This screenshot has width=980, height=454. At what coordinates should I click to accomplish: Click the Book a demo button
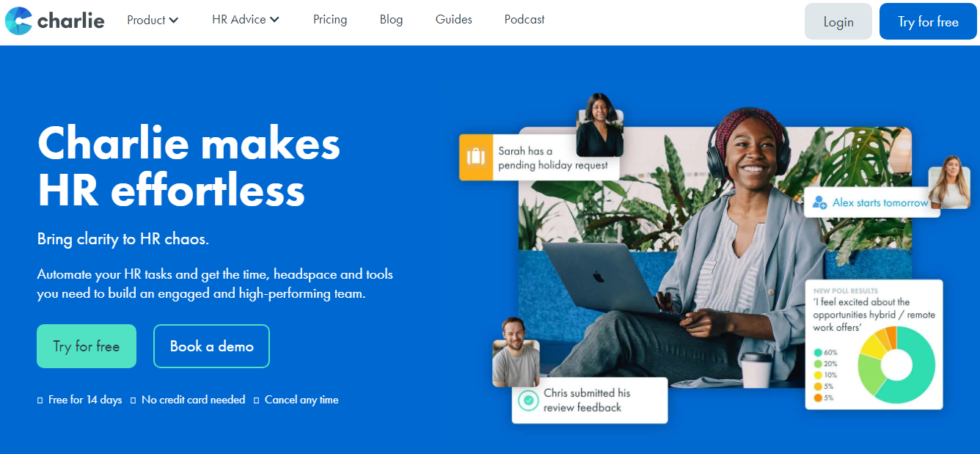click(211, 346)
